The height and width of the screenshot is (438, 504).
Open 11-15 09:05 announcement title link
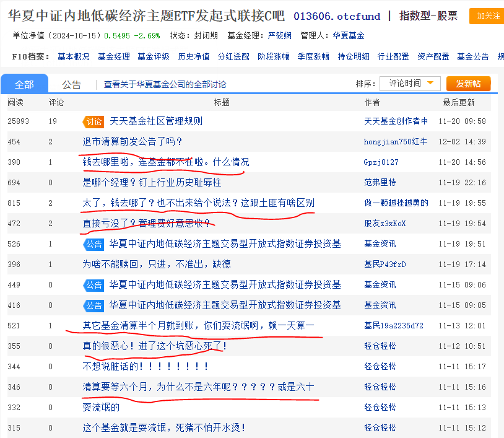click(x=225, y=305)
